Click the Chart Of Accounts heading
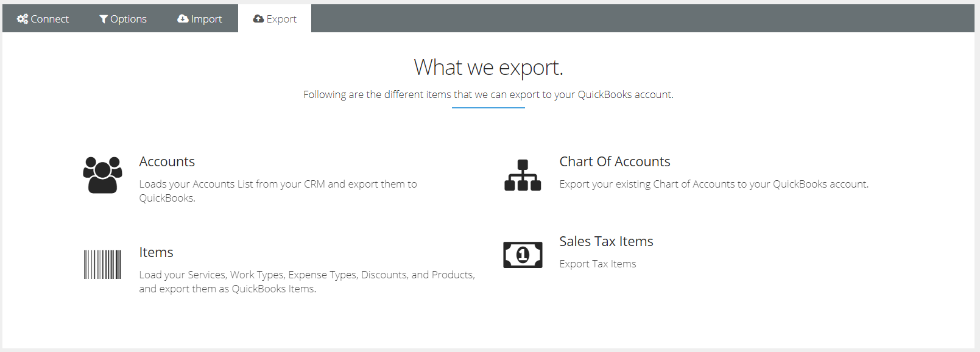980x352 pixels. click(615, 161)
